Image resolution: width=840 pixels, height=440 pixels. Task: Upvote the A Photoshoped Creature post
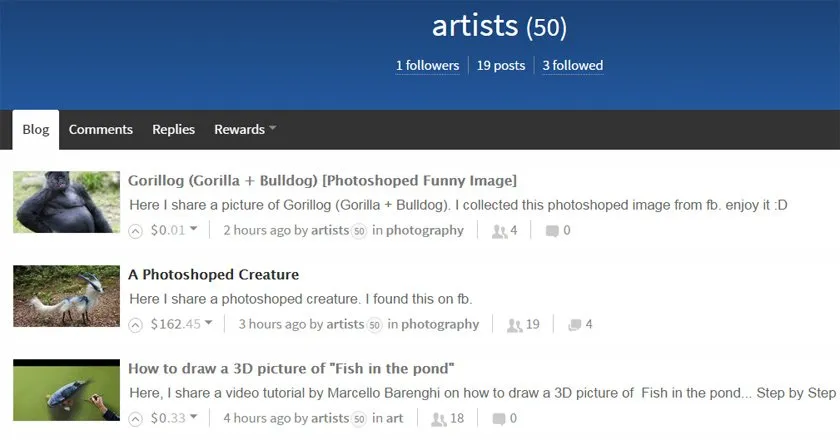point(136,325)
